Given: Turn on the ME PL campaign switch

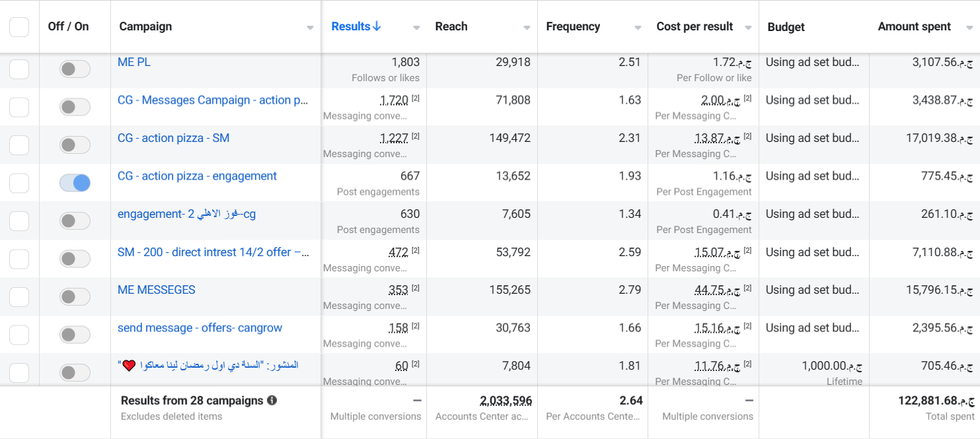Looking at the screenshot, I should 75,69.
